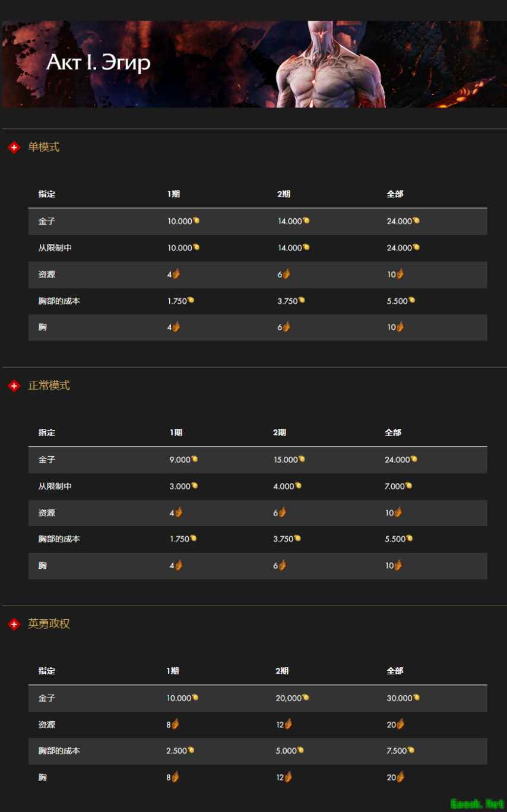Click the gold coin beside 30.000

416,698
